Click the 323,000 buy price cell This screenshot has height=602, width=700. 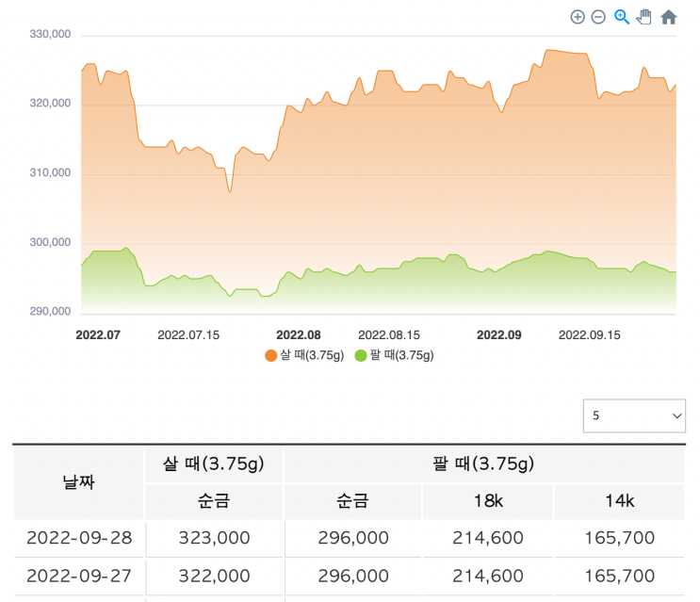[214, 538]
